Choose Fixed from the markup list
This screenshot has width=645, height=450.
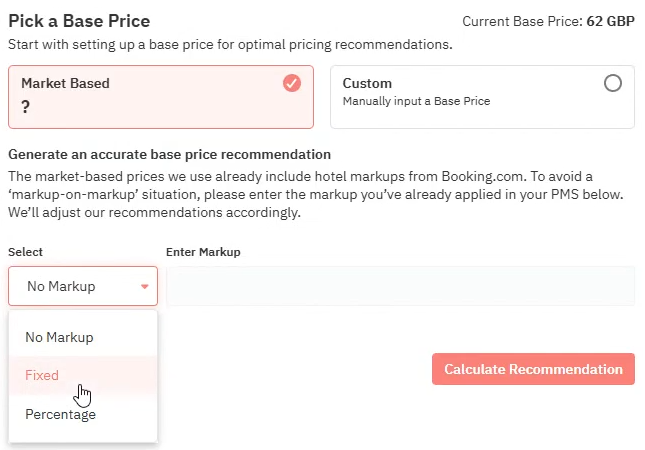(42, 376)
